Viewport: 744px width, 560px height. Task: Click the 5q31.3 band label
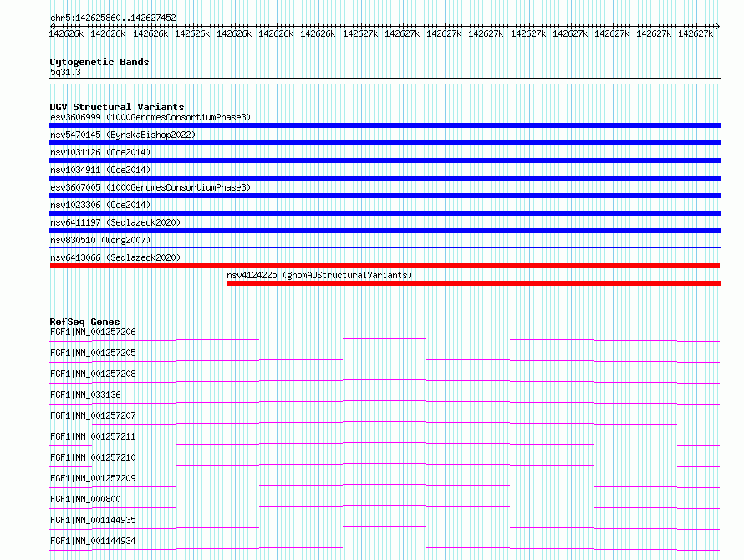65,72
